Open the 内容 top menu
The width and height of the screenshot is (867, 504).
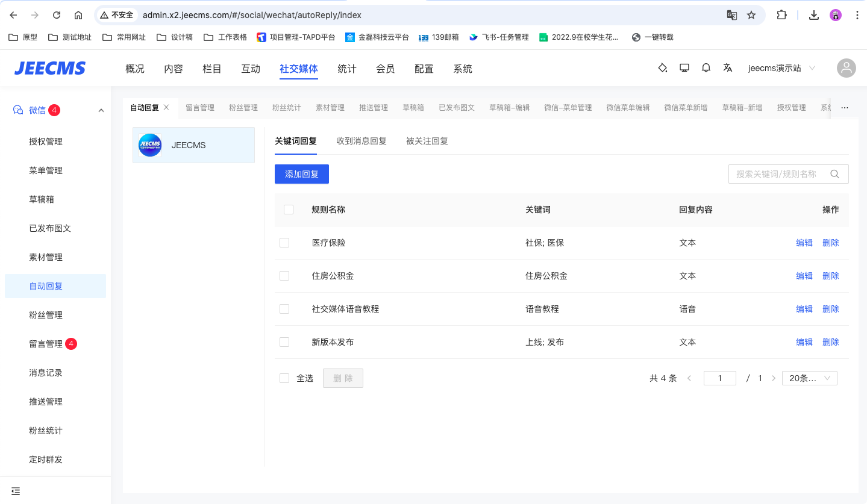point(174,69)
